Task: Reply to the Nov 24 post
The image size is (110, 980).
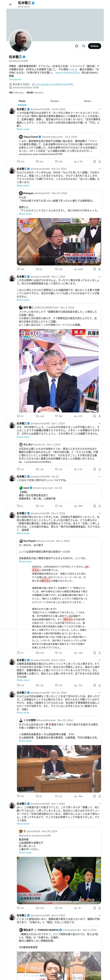Action: click(20, 269)
